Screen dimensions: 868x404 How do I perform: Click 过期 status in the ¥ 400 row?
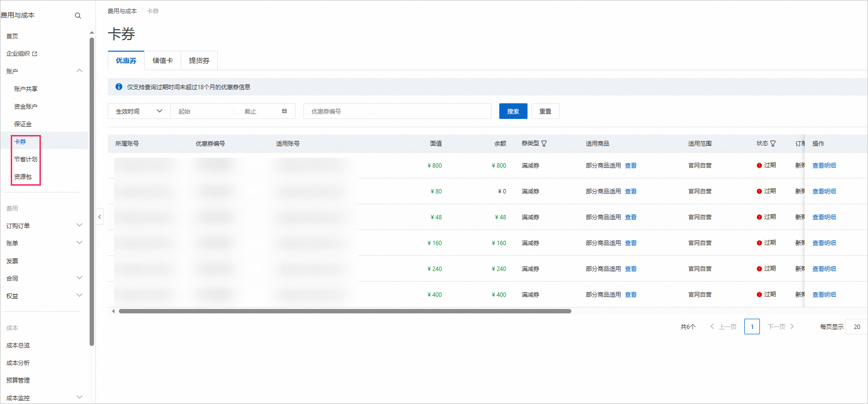[766, 294]
